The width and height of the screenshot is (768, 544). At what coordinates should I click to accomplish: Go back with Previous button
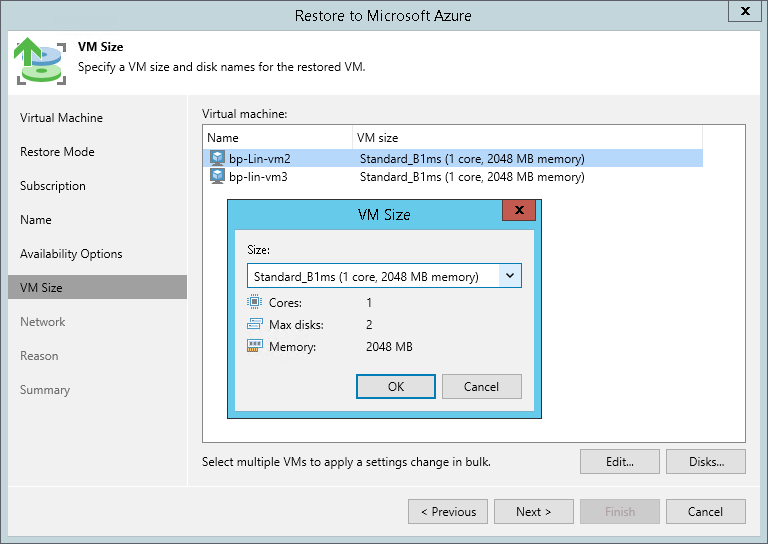(x=448, y=512)
